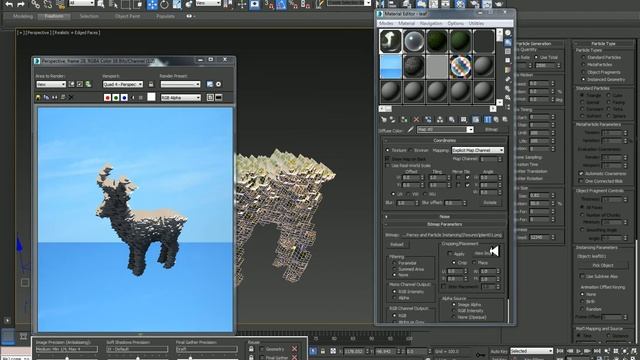Toggle Show Map on Back checkbox
Screen dimensions: 640x360
387,158
